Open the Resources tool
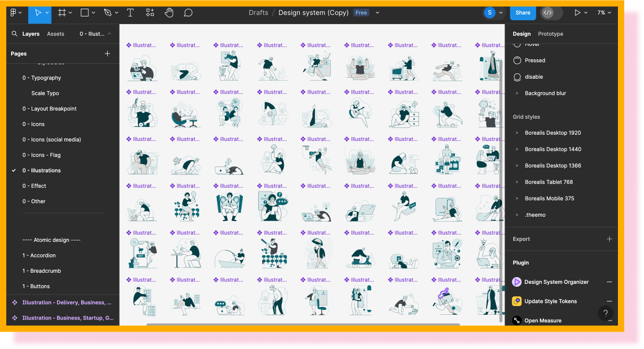The image size is (644, 349). click(150, 13)
